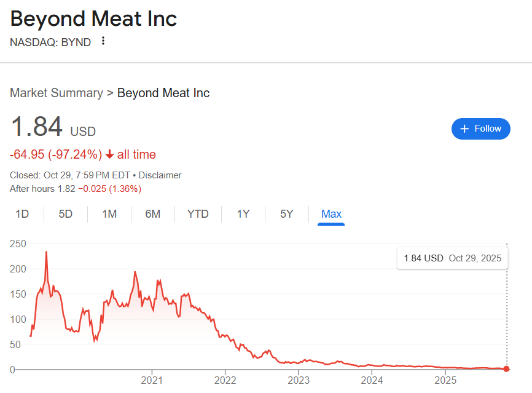The width and height of the screenshot is (532, 393).
Task: View the 1Y chart range
Action: pos(243,214)
